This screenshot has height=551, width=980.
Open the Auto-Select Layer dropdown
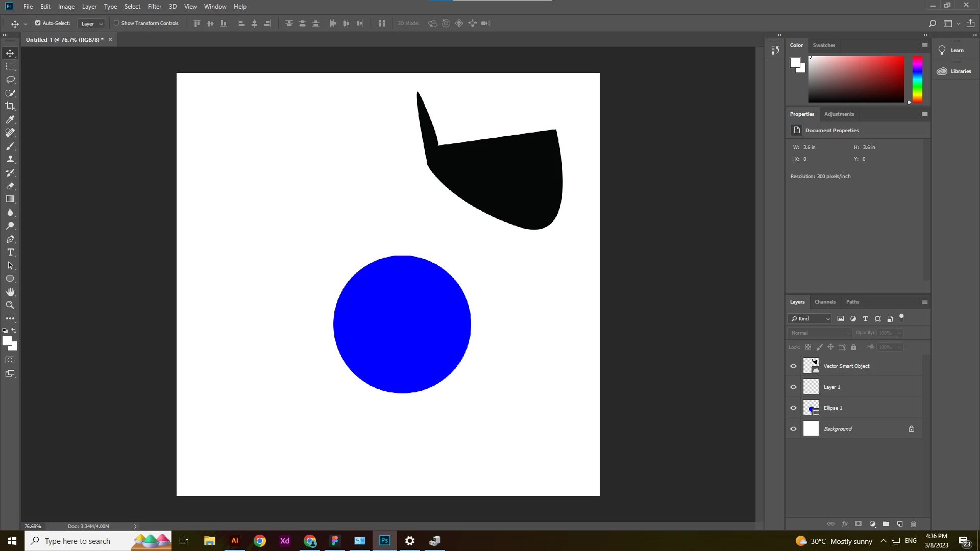91,23
